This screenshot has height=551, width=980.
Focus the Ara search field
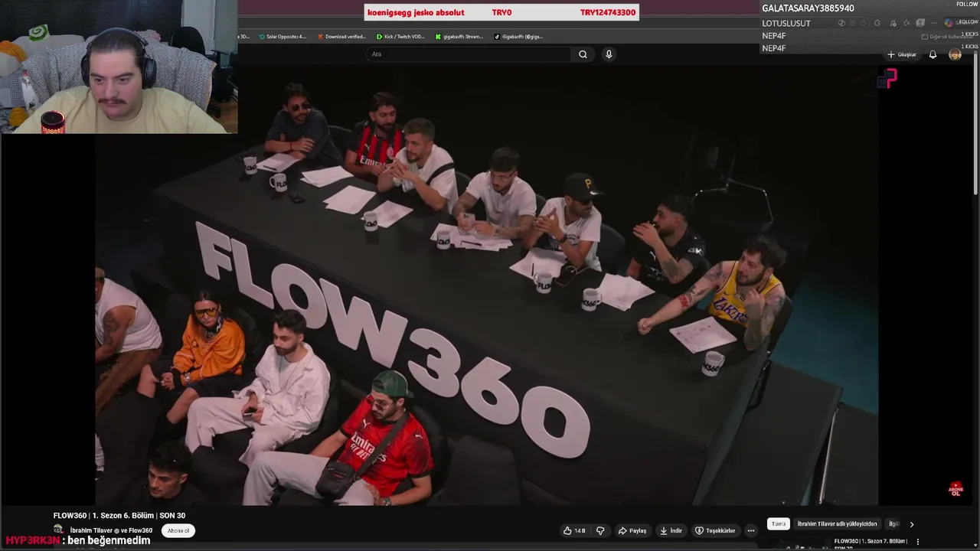tap(469, 54)
